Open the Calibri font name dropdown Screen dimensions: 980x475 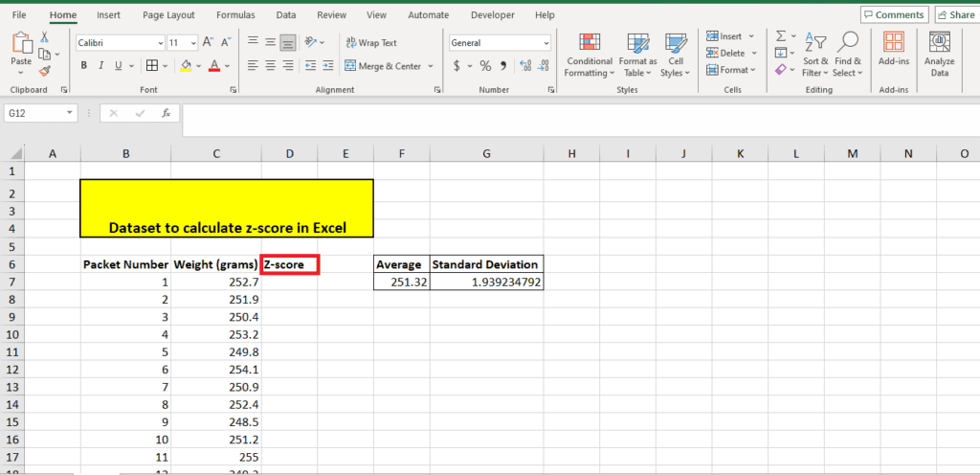[160, 43]
